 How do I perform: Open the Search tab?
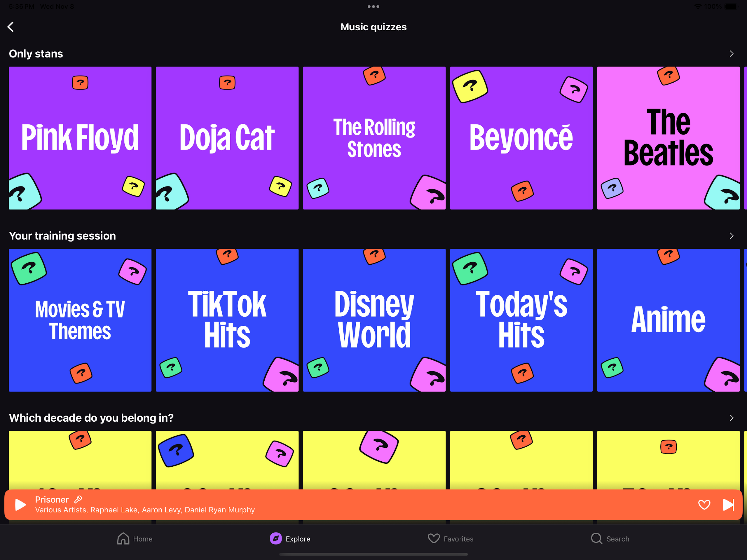point(610,539)
